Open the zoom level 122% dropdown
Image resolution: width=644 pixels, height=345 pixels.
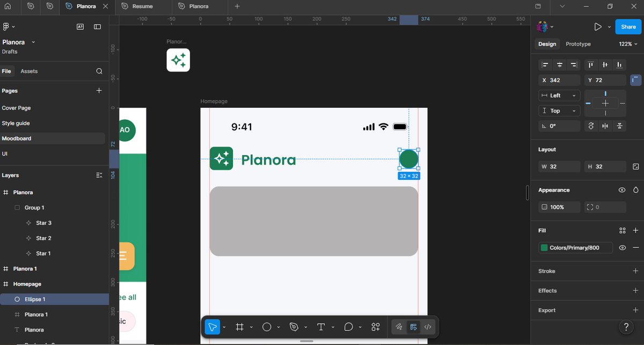coord(628,44)
